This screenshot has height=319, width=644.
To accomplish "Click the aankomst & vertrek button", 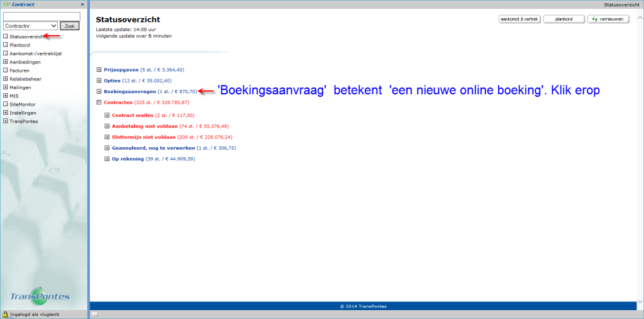I will (x=519, y=20).
